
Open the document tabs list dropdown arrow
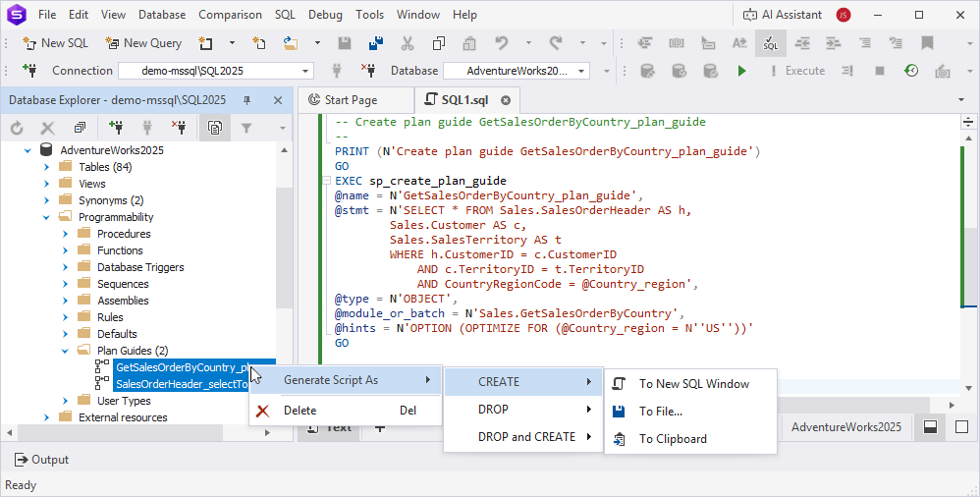[961, 100]
